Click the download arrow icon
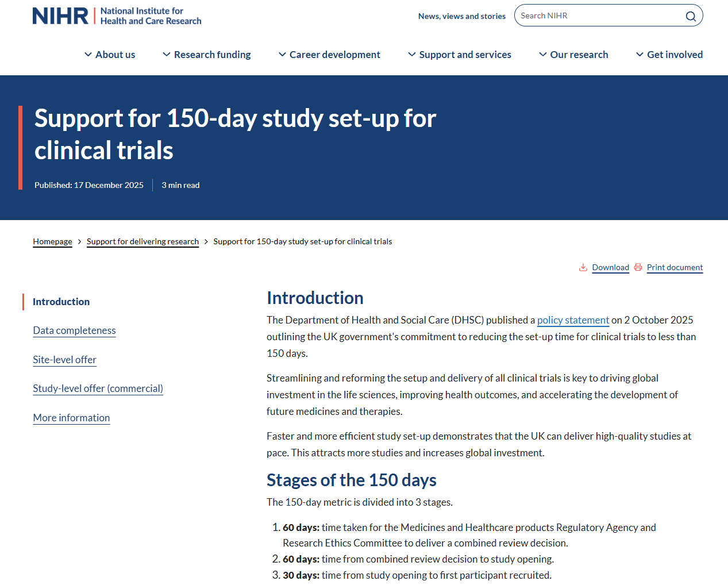This screenshot has width=728, height=585. (583, 267)
